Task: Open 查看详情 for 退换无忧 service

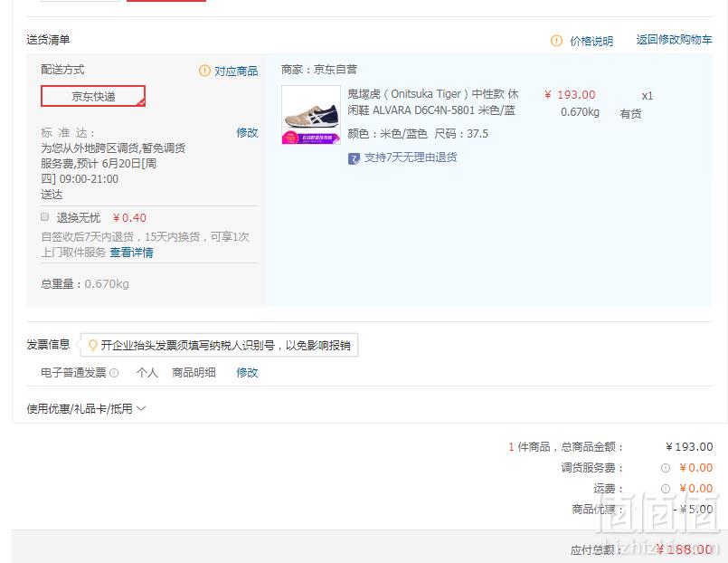Action: (131, 253)
